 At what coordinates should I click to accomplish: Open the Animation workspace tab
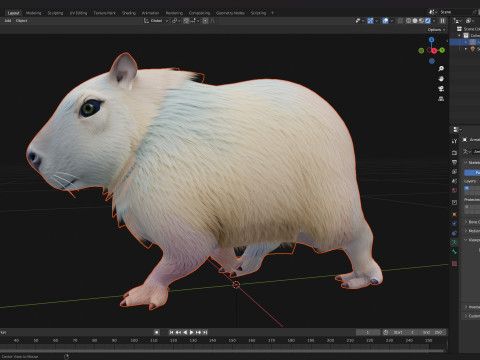[x=150, y=13]
